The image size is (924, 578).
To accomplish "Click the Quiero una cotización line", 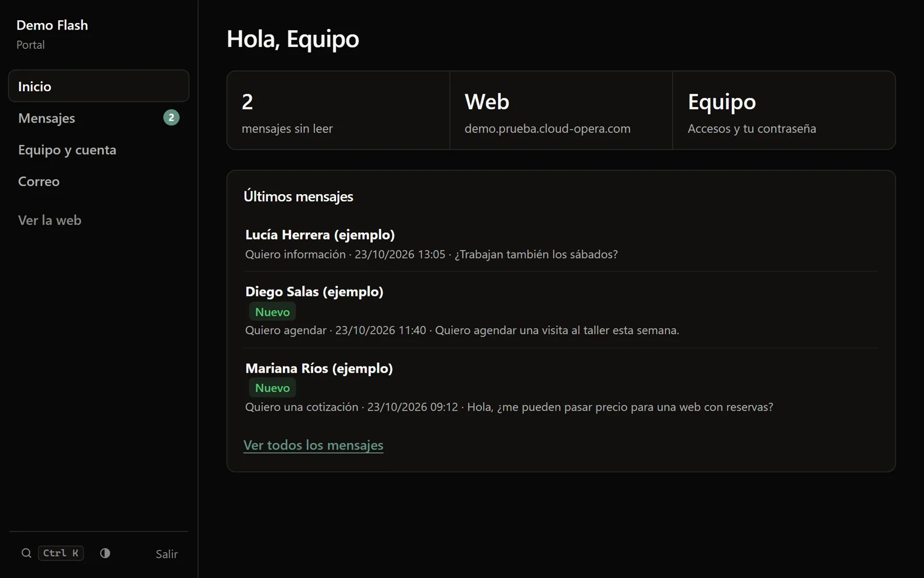I will click(509, 407).
